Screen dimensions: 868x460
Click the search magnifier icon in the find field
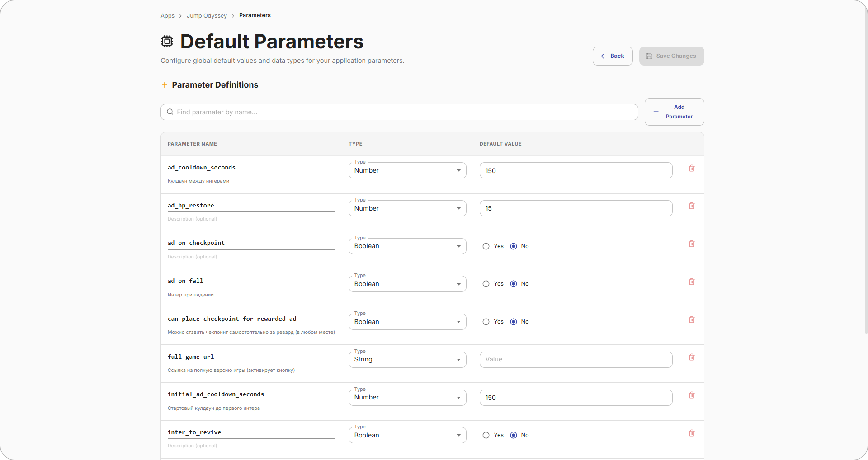coord(170,112)
